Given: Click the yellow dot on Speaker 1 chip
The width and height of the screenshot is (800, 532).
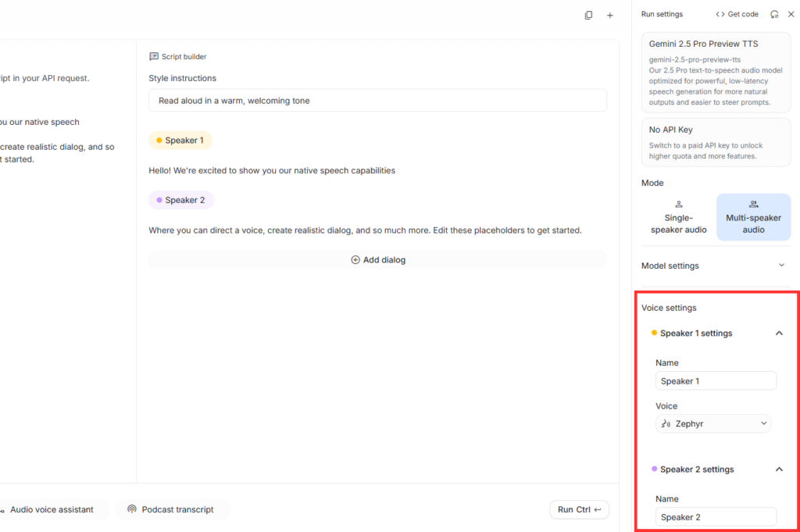Looking at the screenshot, I should click(x=159, y=141).
